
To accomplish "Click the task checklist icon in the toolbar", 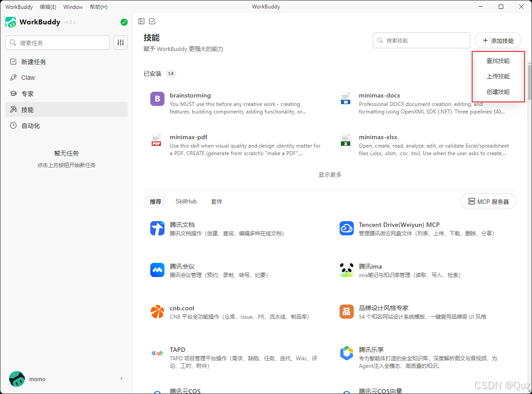I will (152, 21).
